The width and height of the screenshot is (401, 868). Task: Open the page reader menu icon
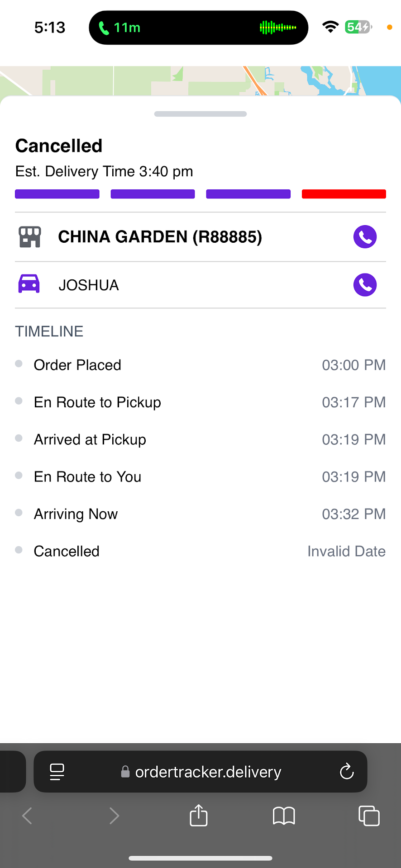57,772
